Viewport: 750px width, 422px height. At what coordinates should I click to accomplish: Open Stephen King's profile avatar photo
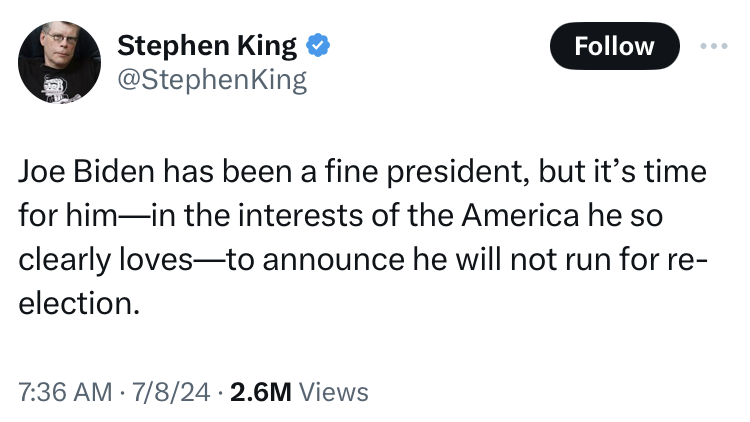click(60, 63)
